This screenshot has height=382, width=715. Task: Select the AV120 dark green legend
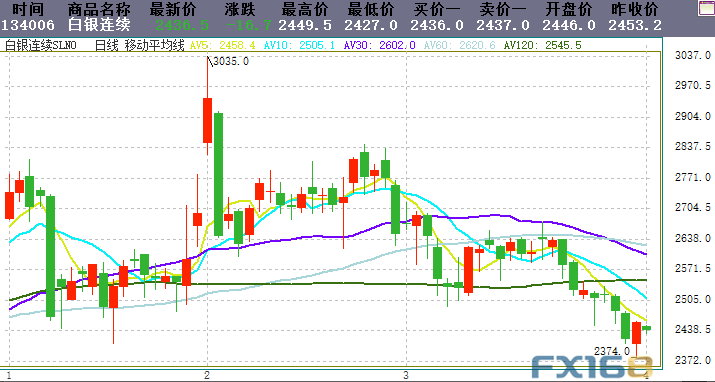(x=543, y=45)
